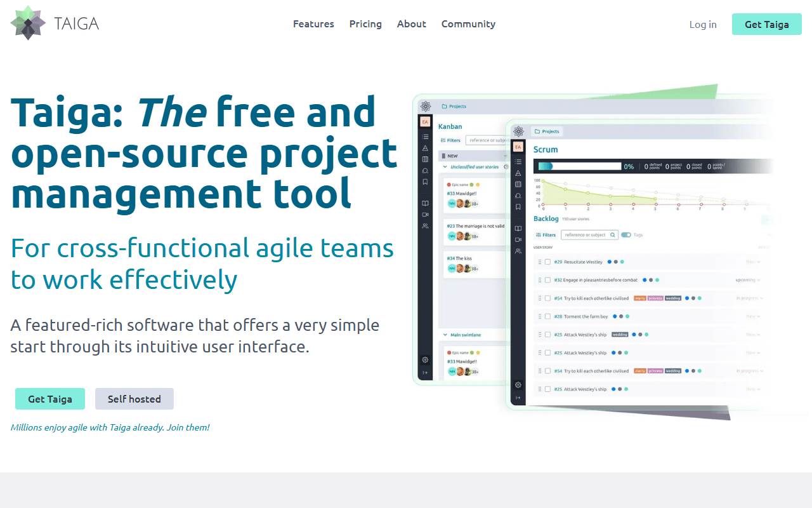The height and width of the screenshot is (508, 812).
Task: Change the New status of story #28
Action: click(x=753, y=316)
